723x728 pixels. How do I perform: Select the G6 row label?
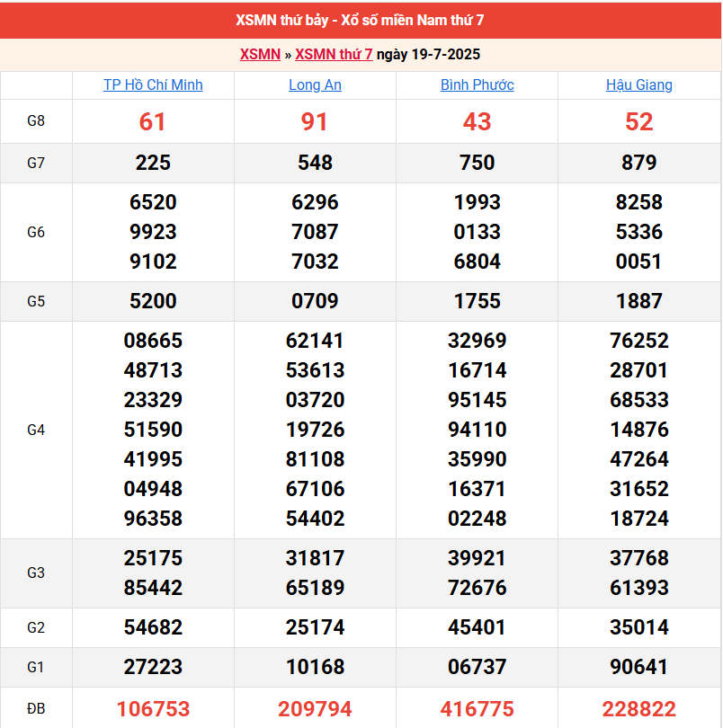pyautogui.click(x=36, y=232)
